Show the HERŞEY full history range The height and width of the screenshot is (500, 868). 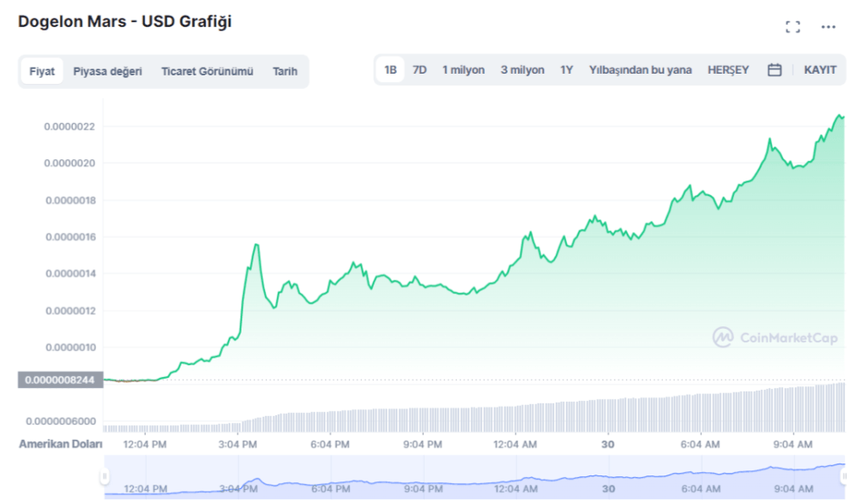(728, 69)
